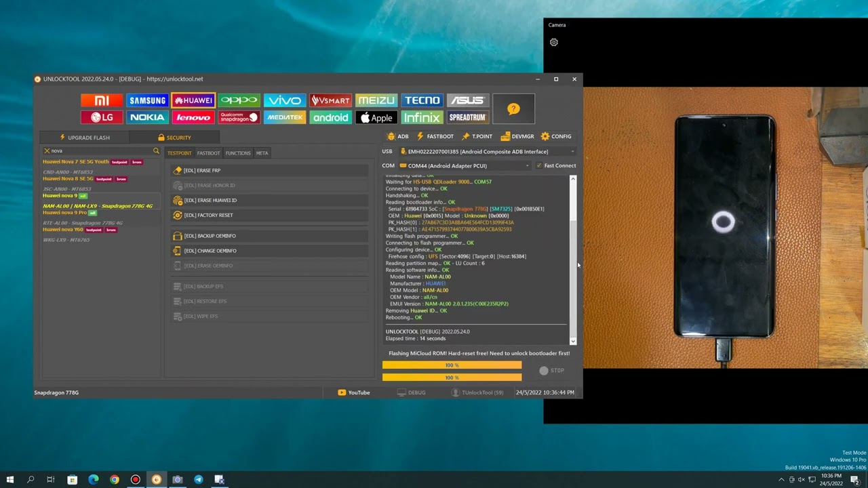The width and height of the screenshot is (868, 488).
Task: Open the T.POINT toolbar button
Action: [x=477, y=136]
